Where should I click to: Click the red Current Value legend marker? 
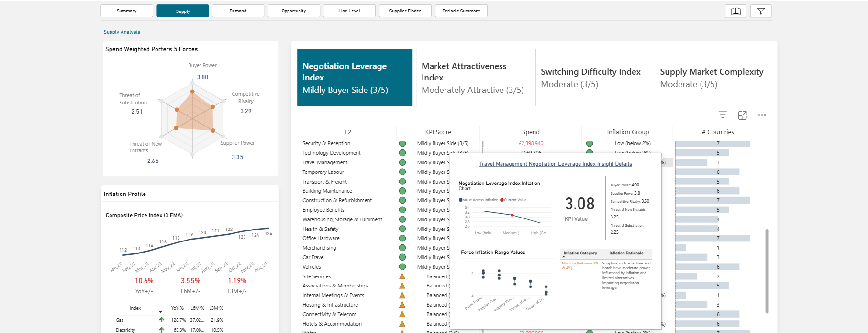point(501,200)
